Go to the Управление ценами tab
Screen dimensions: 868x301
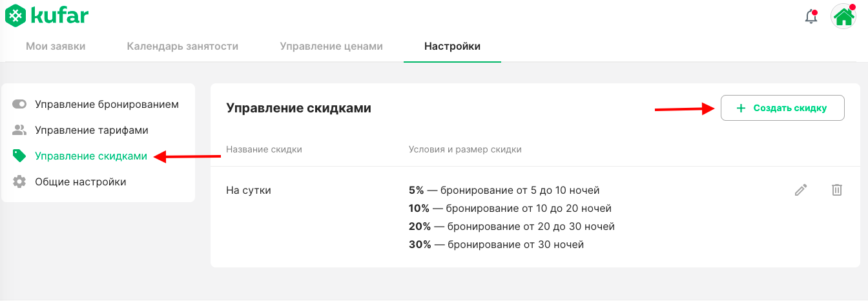pyautogui.click(x=331, y=46)
